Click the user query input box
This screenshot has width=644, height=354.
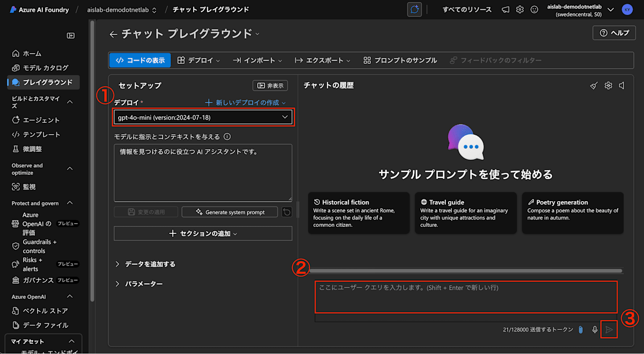[466, 297]
